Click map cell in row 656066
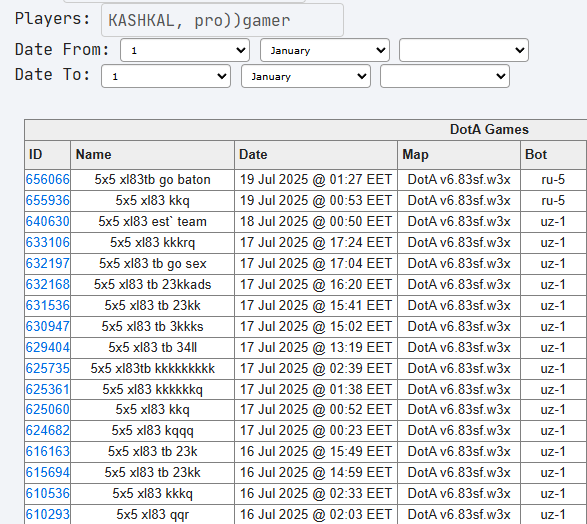587x524 pixels. [x=459, y=180]
